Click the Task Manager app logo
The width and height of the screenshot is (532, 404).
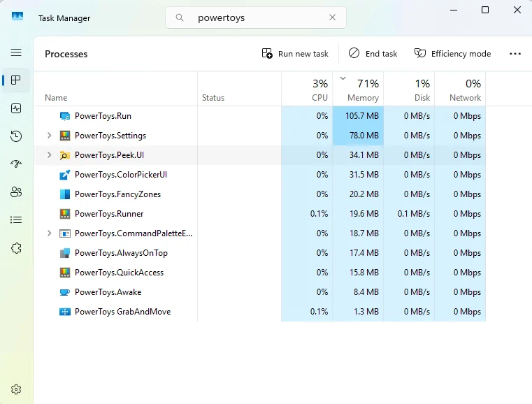[x=17, y=16]
